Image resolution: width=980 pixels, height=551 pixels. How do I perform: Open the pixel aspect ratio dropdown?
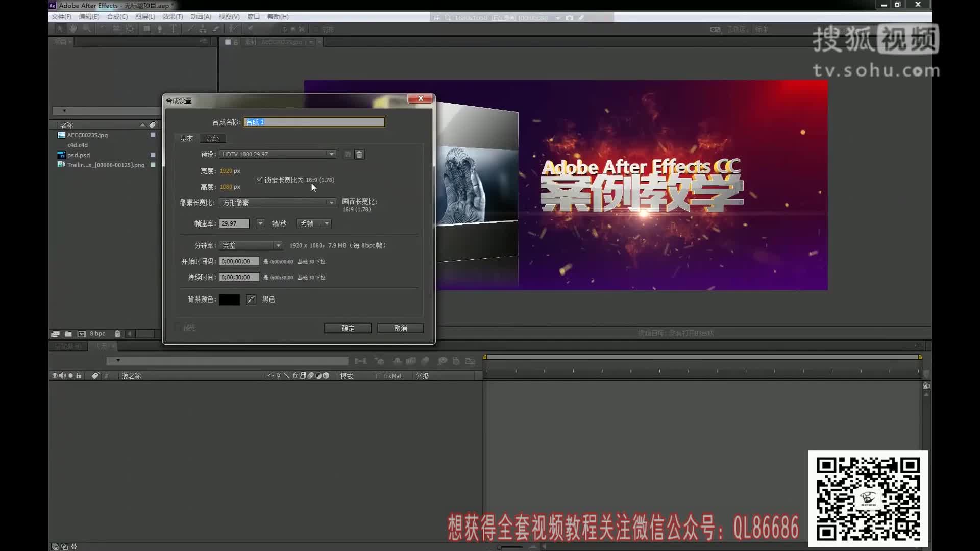[278, 203]
